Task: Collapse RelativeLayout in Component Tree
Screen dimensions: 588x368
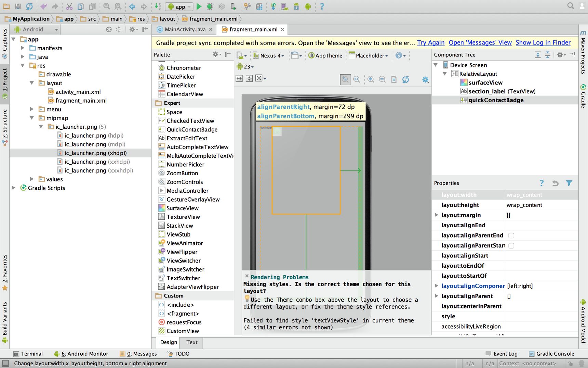Action: click(445, 74)
